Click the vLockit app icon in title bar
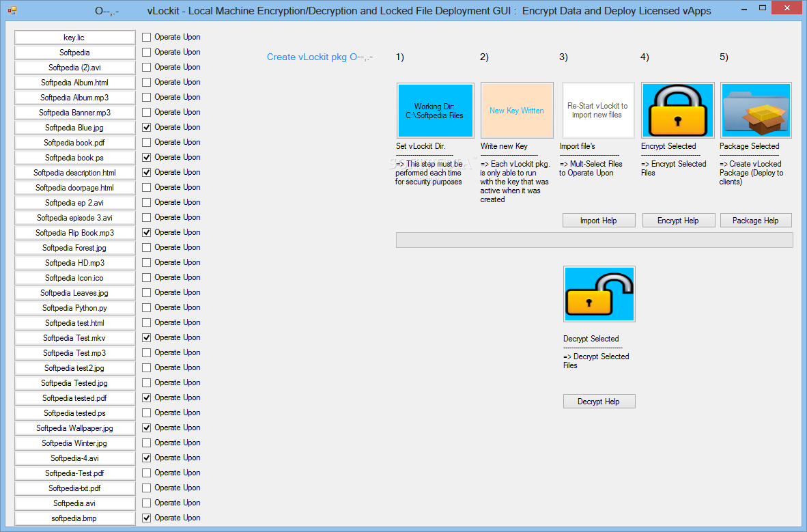Viewport: 807px width, 532px height. tap(12, 10)
